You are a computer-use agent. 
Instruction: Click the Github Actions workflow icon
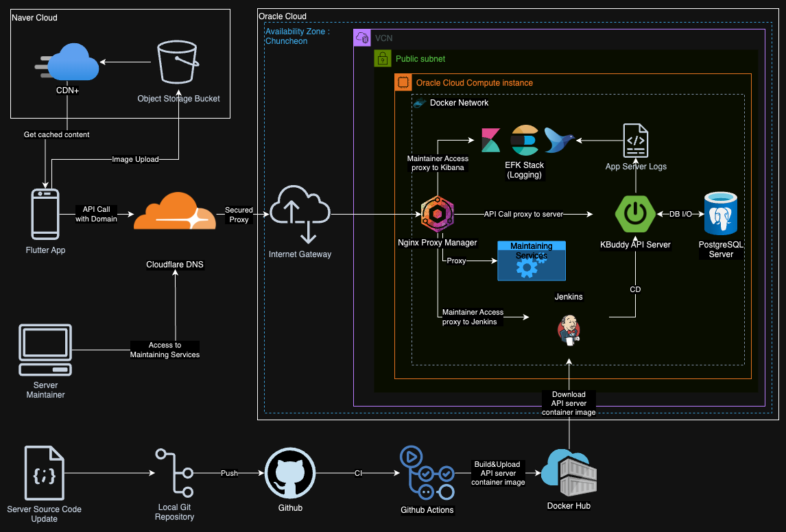coord(427,474)
